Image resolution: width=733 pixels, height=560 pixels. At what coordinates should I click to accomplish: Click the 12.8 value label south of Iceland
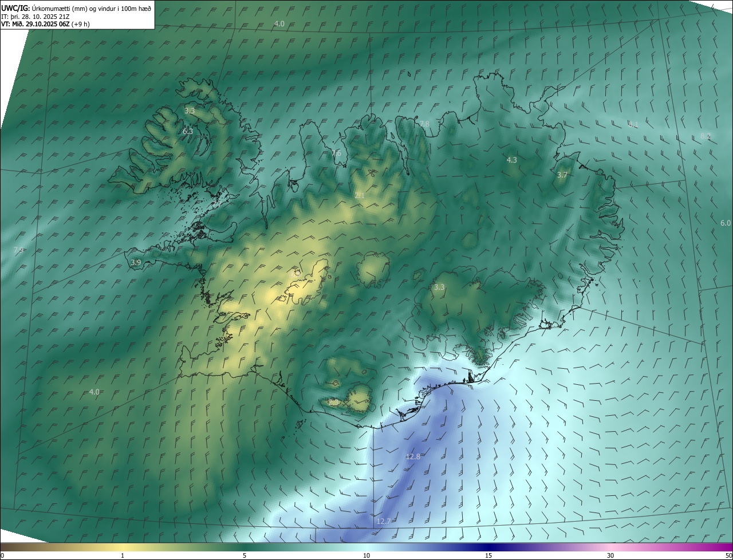click(x=413, y=456)
